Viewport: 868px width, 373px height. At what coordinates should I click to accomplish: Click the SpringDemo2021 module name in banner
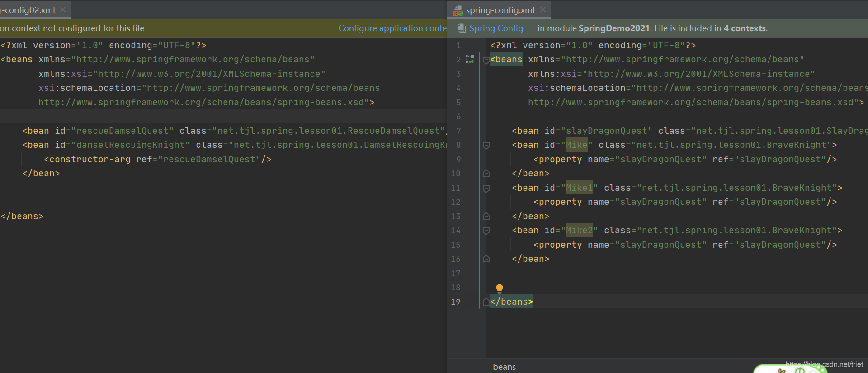[x=614, y=28]
